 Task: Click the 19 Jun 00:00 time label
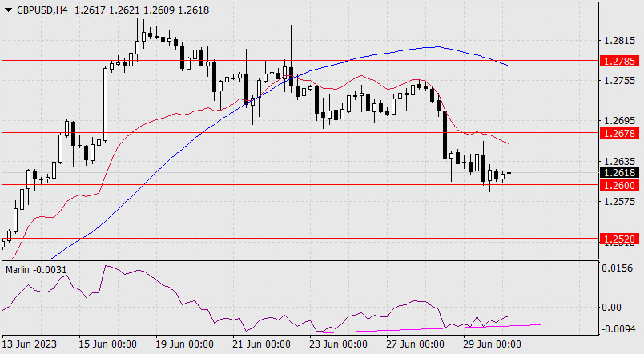coord(184,344)
